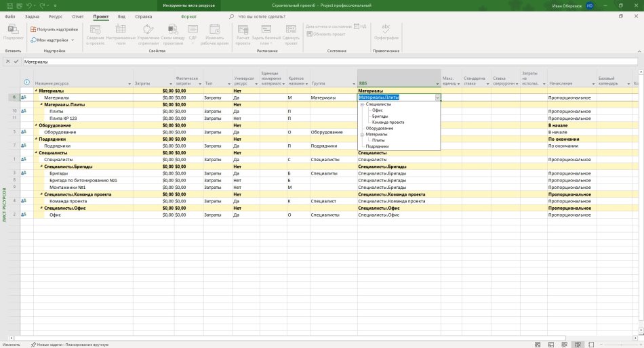This screenshot has width=644, height=348.
Task: Click the info indicator column header icon
Action: tap(26, 82)
